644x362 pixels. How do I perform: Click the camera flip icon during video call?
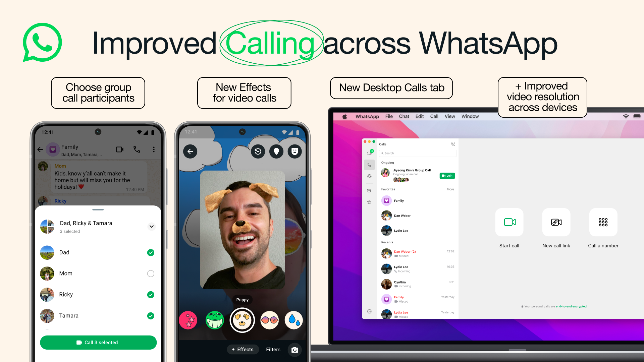click(x=294, y=350)
